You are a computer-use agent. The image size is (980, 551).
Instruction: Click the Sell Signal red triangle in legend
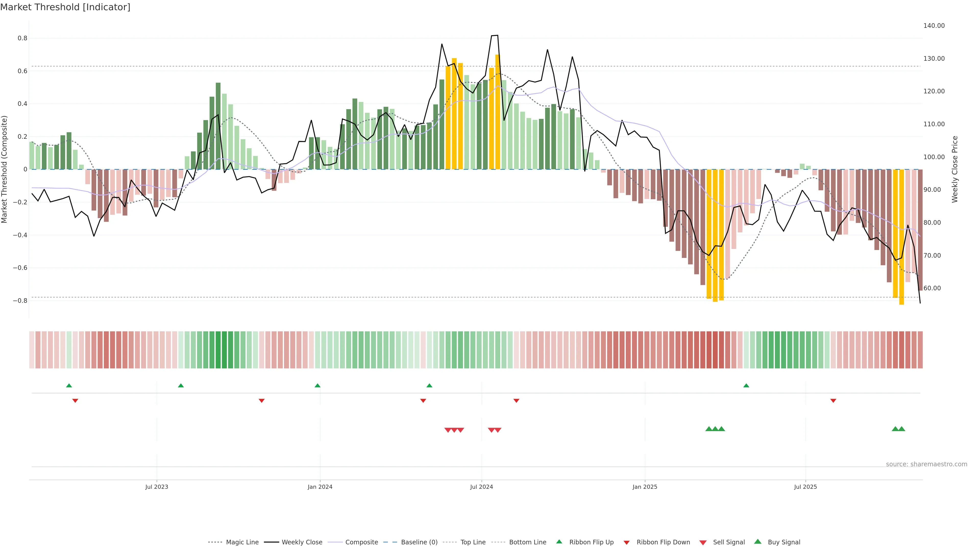[703, 542]
